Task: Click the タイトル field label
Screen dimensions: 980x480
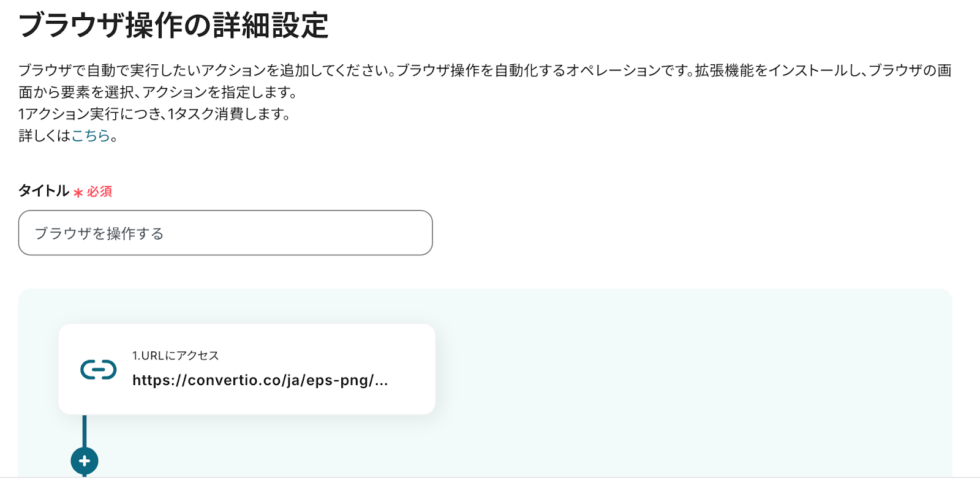Action: coord(43,191)
